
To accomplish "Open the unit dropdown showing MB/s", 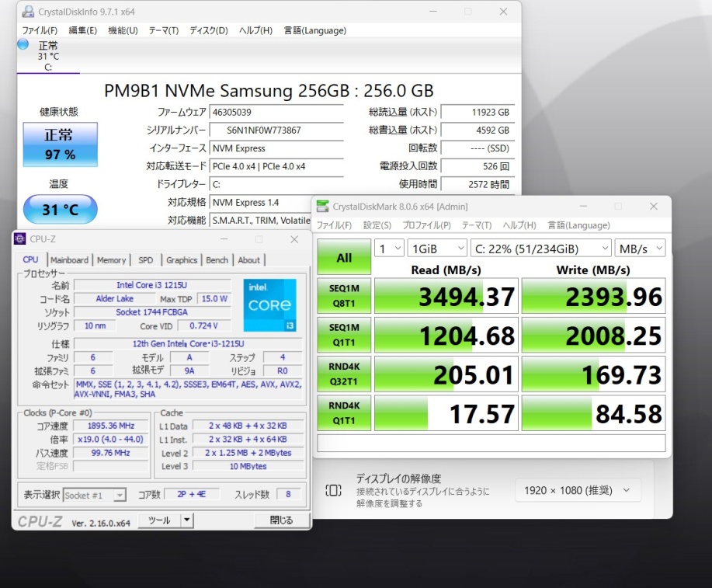I will pyautogui.click(x=640, y=249).
